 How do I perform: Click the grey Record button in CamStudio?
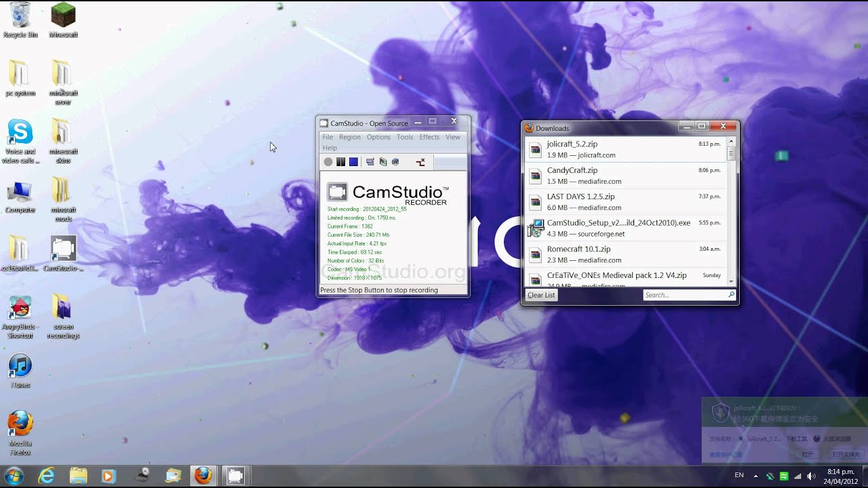click(x=328, y=162)
